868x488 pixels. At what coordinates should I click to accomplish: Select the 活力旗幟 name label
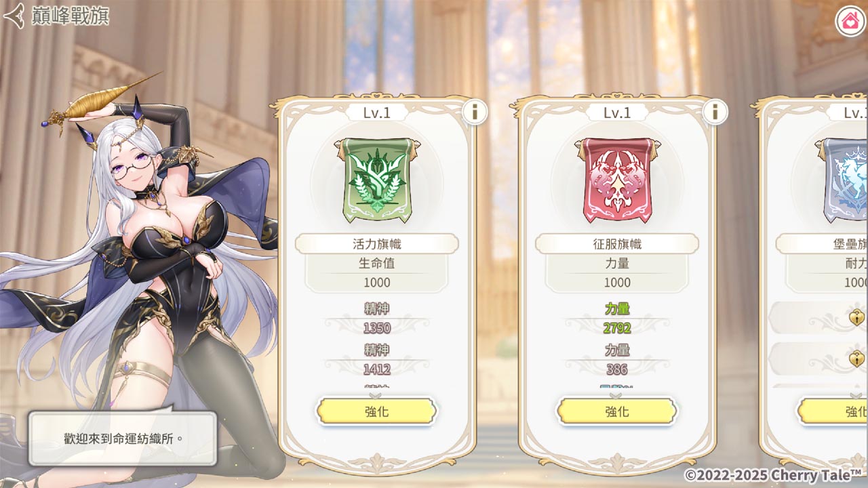376,244
